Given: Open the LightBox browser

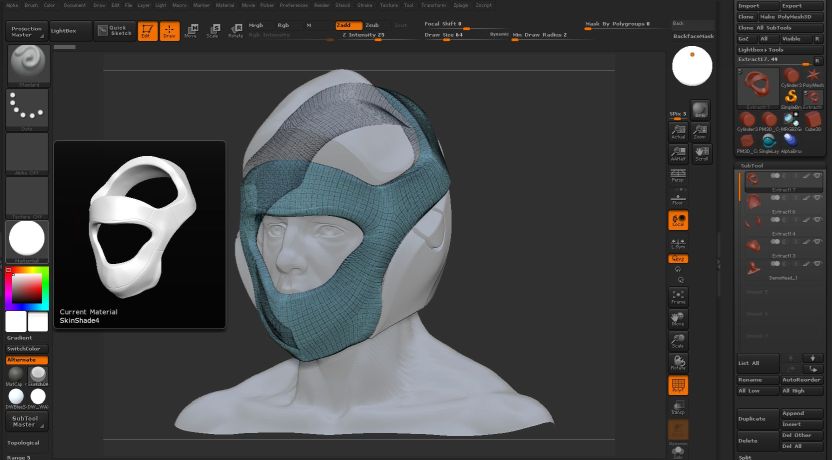Looking at the screenshot, I should pyautogui.click(x=69, y=31).
